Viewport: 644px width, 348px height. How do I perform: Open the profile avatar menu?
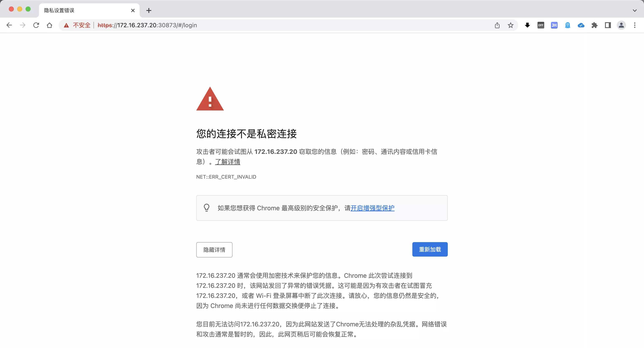[x=621, y=25]
